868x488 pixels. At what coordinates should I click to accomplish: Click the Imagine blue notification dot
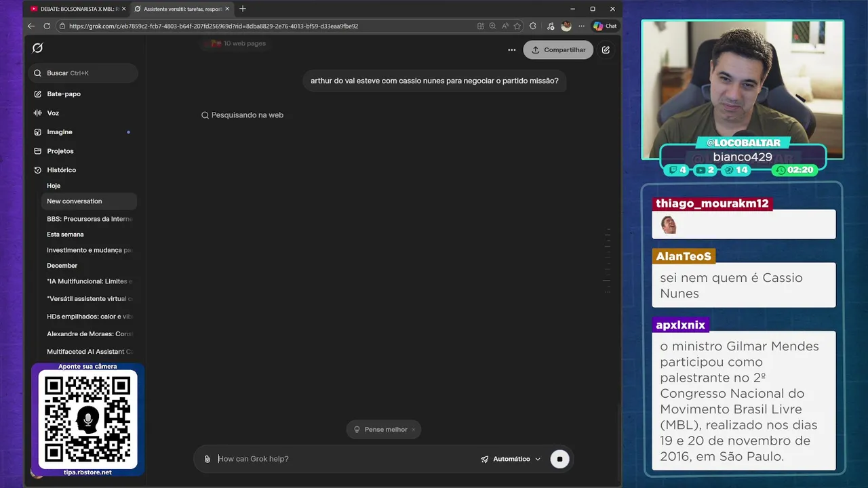(128, 132)
